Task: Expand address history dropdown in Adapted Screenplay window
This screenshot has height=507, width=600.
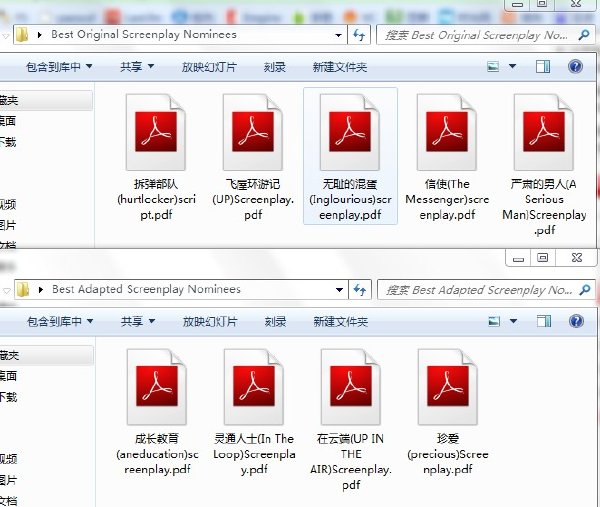Action: click(x=339, y=290)
